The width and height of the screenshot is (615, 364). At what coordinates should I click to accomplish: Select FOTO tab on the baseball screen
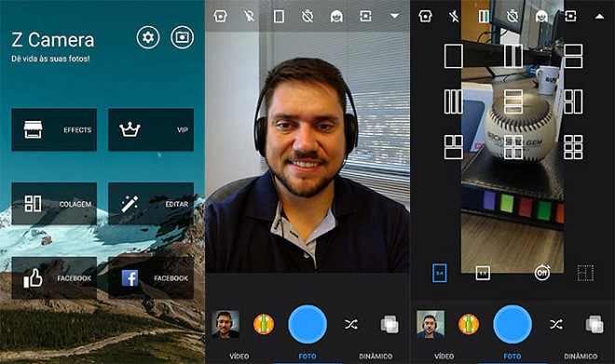click(x=512, y=357)
